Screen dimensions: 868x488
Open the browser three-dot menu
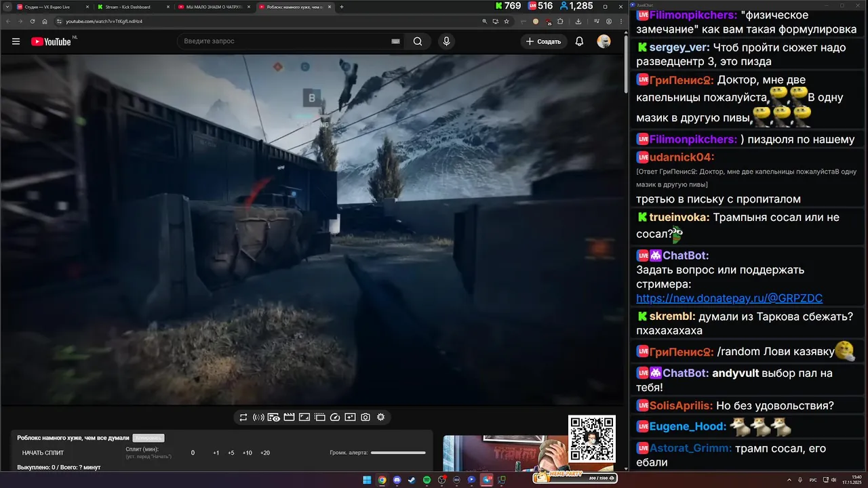[621, 21]
